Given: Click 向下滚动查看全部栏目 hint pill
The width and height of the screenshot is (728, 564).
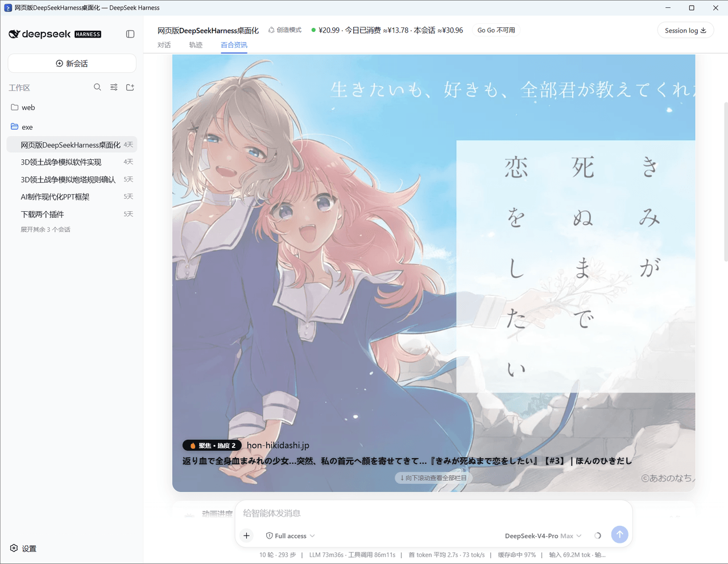Looking at the screenshot, I should (x=433, y=478).
